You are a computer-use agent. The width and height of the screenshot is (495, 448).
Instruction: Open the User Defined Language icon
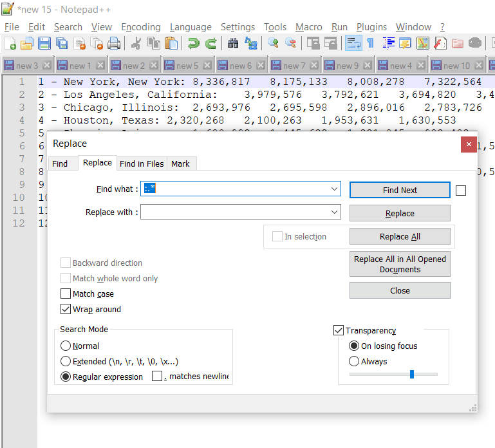click(x=406, y=43)
